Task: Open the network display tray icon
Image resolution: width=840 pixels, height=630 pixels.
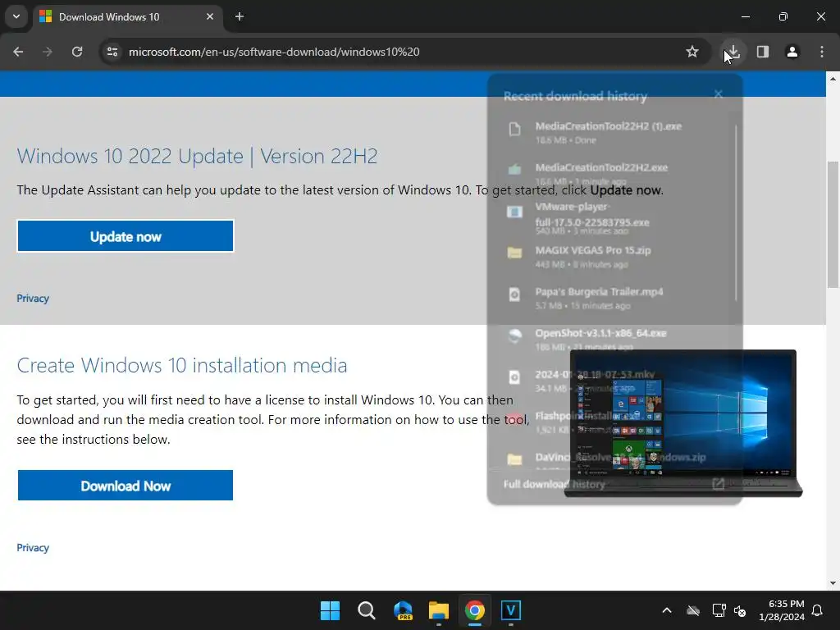Action: click(719, 610)
